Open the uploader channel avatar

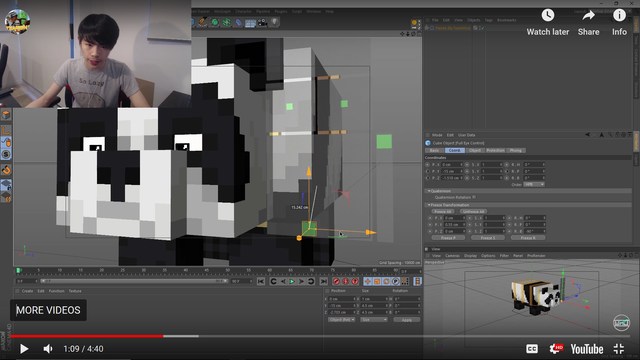(17, 22)
